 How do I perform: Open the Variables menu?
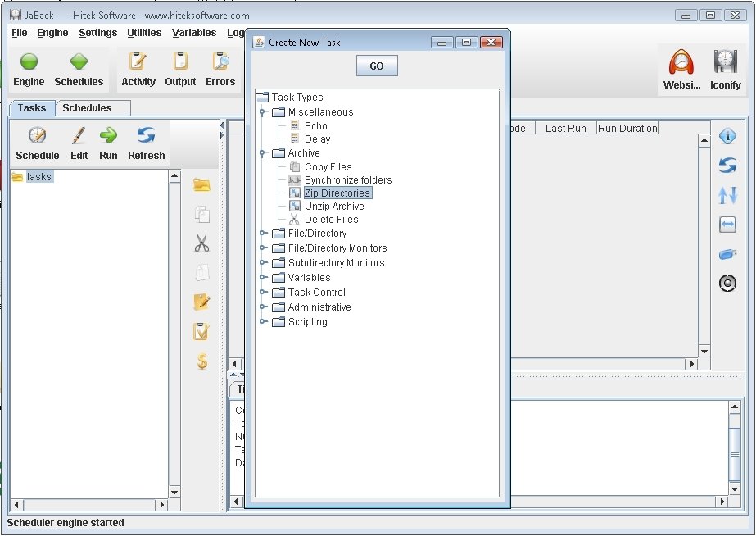(x=194, y=33)
